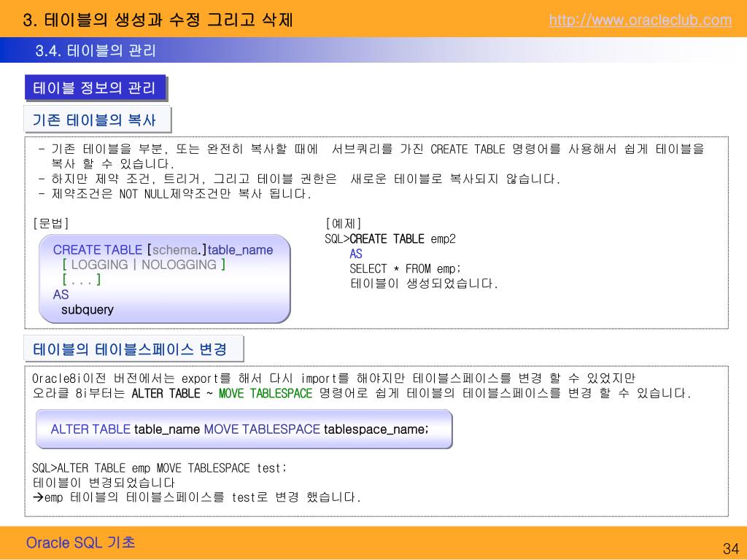Click 'SQL>ALTER TABLE emp MOVE TABLESPACE test;' line
747x560 pixels.
[x=160, y=468]
